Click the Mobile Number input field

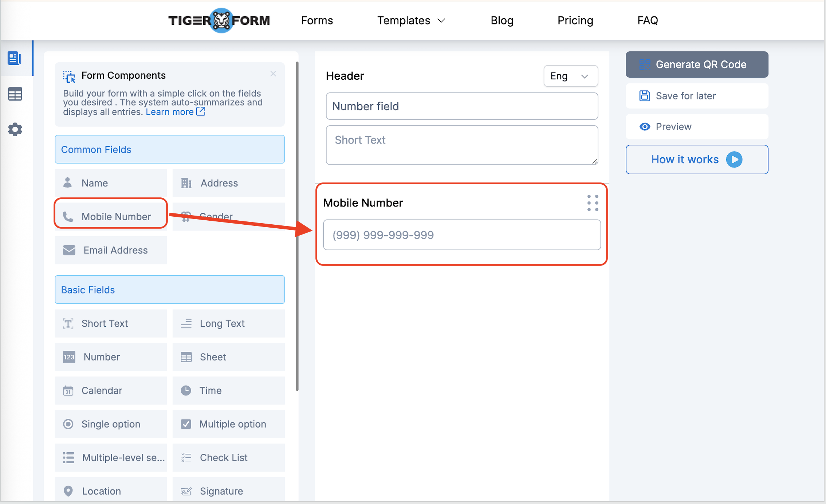tap(461, 235)
